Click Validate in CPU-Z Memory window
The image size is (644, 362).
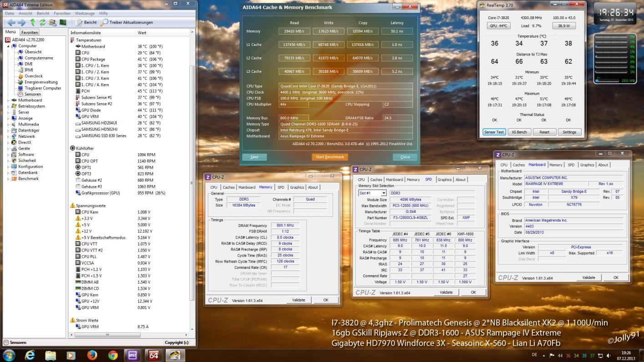point(299,300)
